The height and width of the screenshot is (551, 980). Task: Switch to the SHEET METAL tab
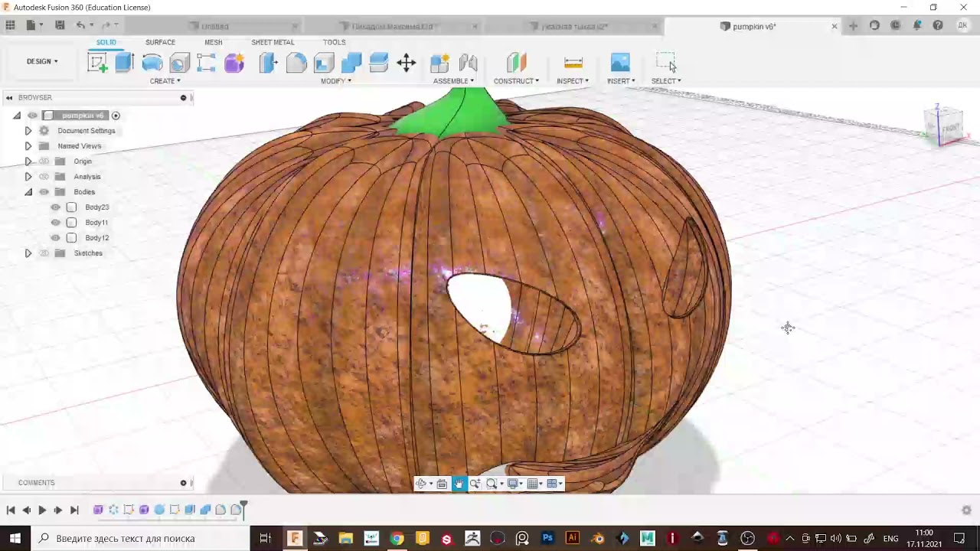pos(273,42)
